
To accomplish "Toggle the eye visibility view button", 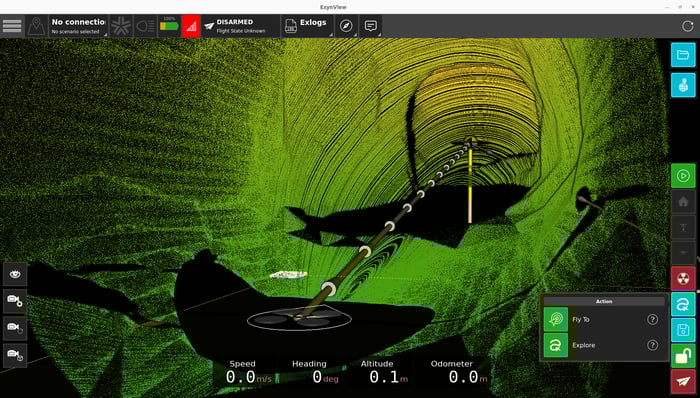I will click(x=15, y=274).
